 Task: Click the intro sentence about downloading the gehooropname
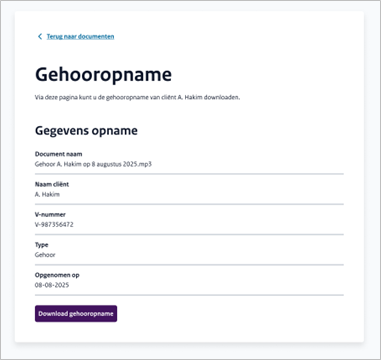click(x=137, y=98)
